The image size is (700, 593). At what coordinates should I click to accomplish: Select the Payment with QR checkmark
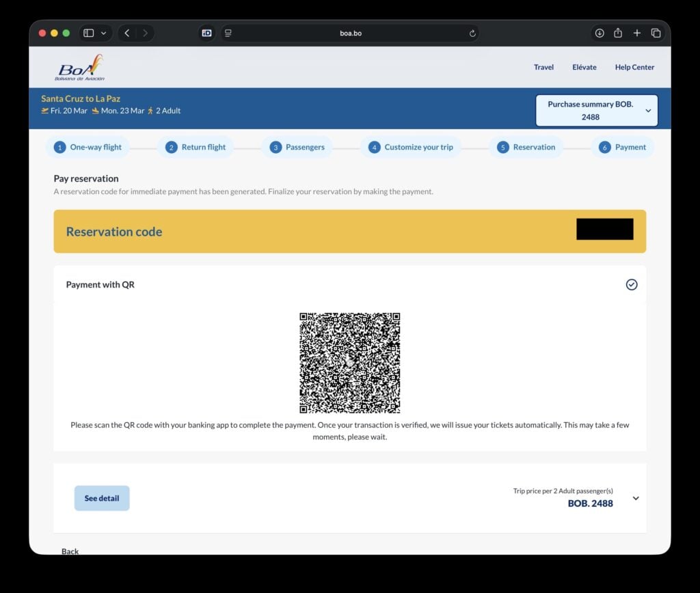tap(632, 285)
